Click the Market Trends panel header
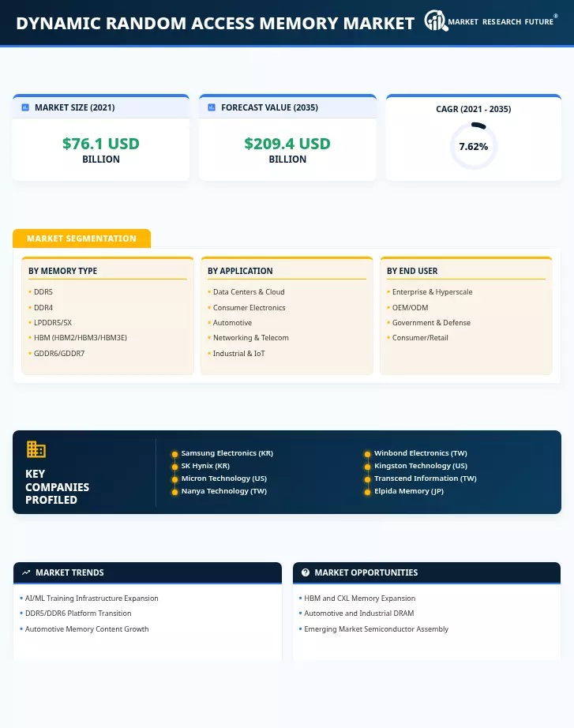 click(148, 572)
